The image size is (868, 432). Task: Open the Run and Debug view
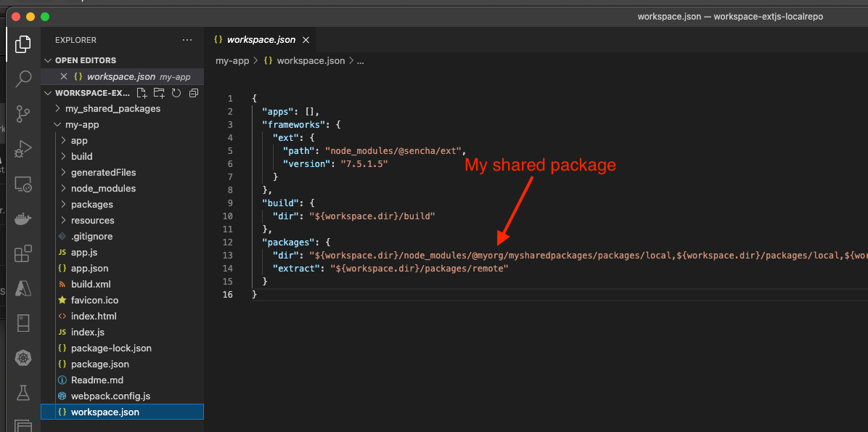pos(23,149)
